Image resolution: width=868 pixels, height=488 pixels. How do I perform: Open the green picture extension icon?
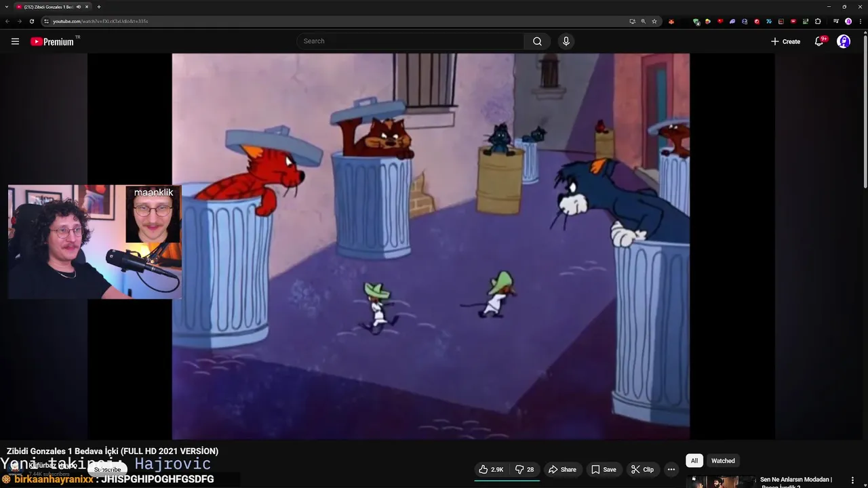coord(806,21)
